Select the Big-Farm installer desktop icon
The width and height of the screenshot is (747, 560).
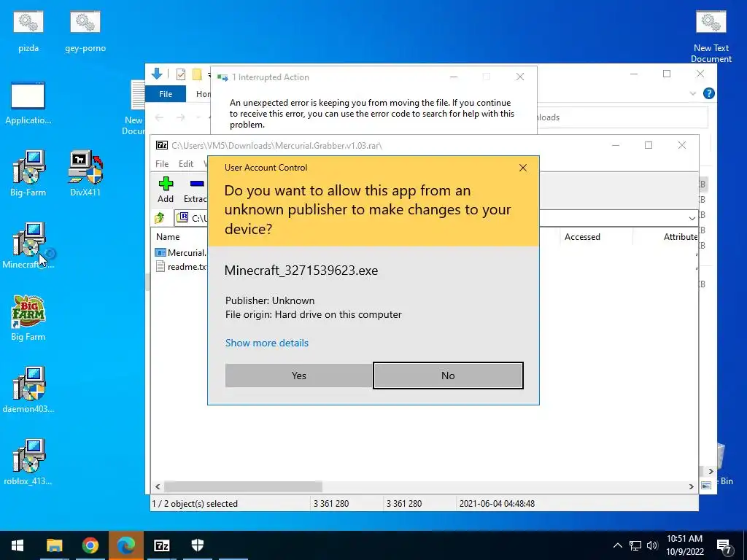coord(28,173)
